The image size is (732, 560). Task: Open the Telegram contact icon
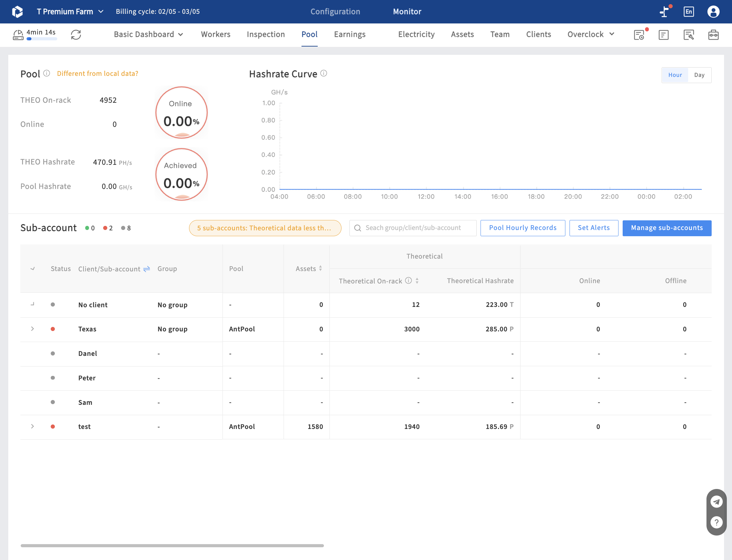coord(716,502)
